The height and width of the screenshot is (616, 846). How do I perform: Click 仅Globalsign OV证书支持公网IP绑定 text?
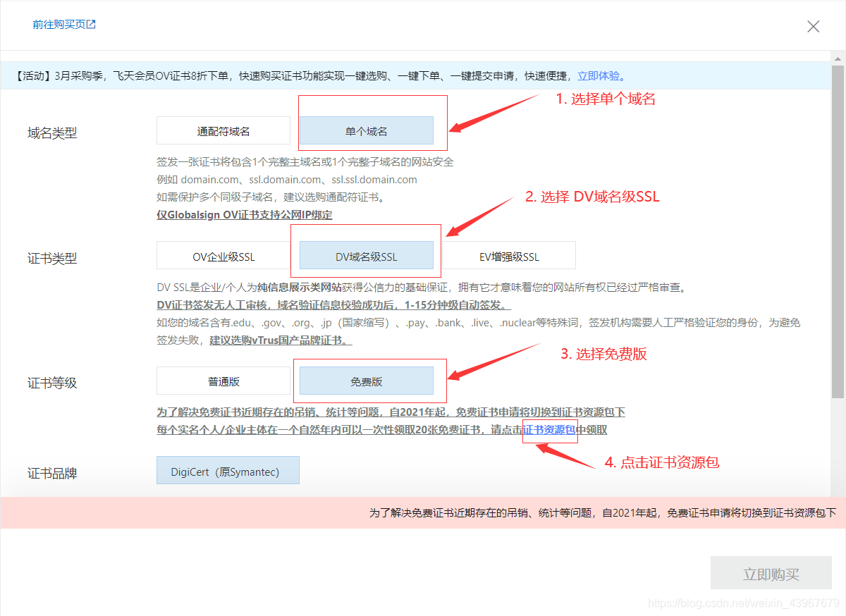pyautogui.click(x=244, y=214)
